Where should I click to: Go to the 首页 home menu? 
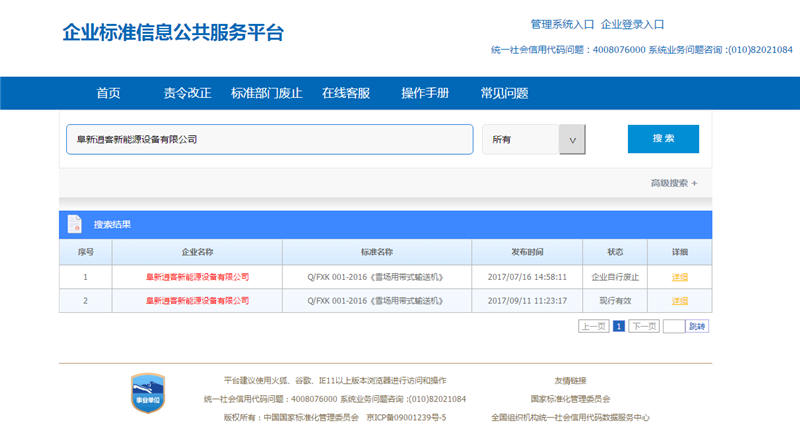click(108, 93)
